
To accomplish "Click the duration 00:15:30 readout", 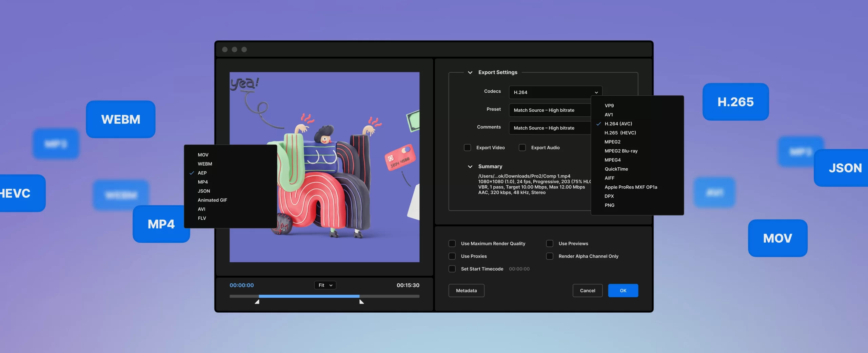I will click(408, 285).
